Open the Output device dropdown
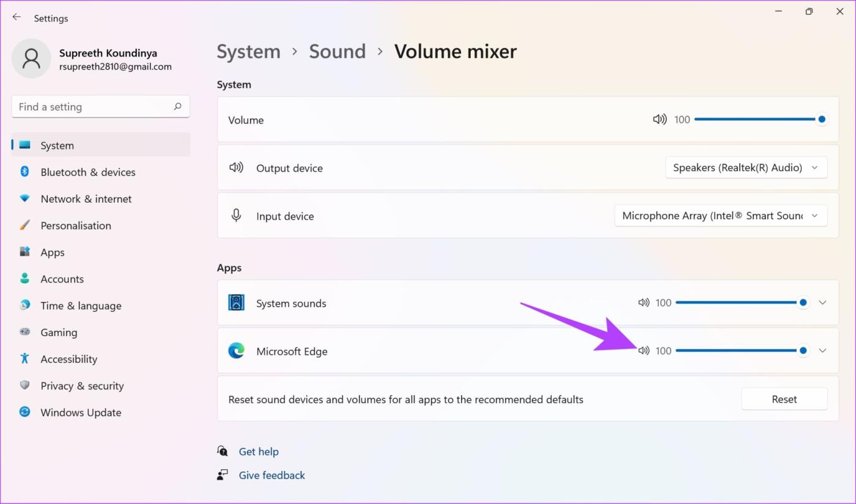Screen dimensions: 856x504 (x=746, y=167)
